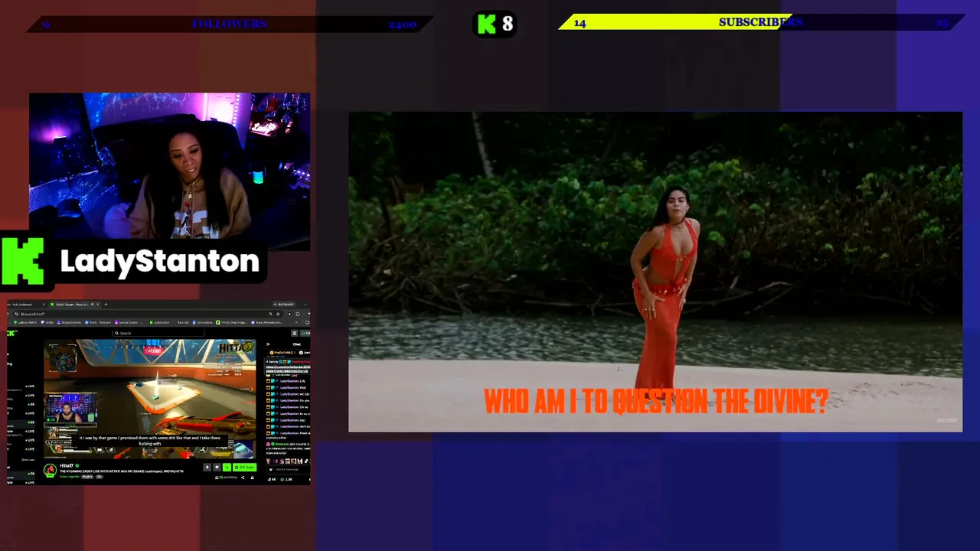980x551 pixels.
Task: Switch to the Kick Dashboard browser tab
Action: pos(24,305)
